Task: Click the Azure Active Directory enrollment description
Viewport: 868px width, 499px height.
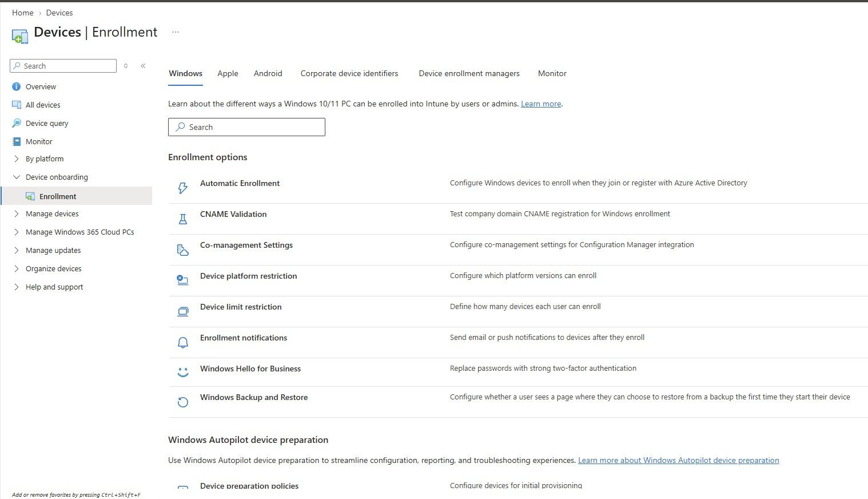Action: pos(599,183)
